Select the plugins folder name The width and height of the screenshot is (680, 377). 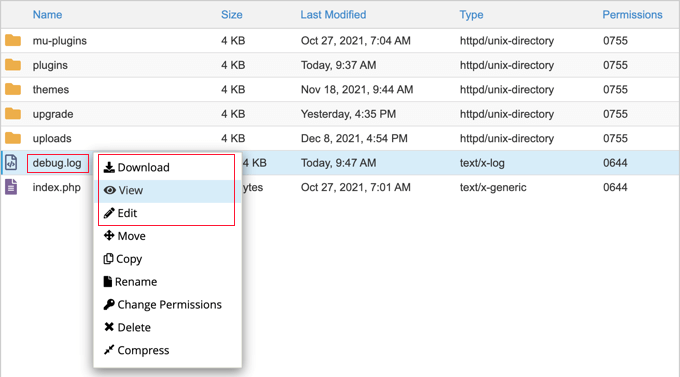pos(50,65)
